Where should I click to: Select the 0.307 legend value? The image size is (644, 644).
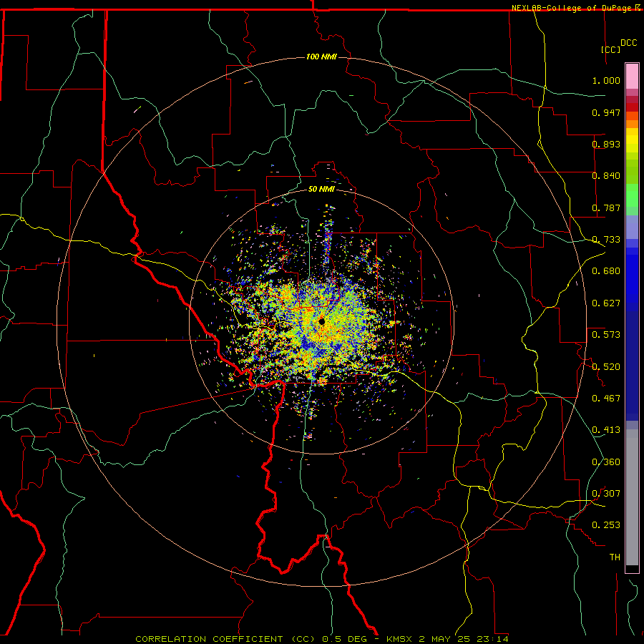point(606,494)
